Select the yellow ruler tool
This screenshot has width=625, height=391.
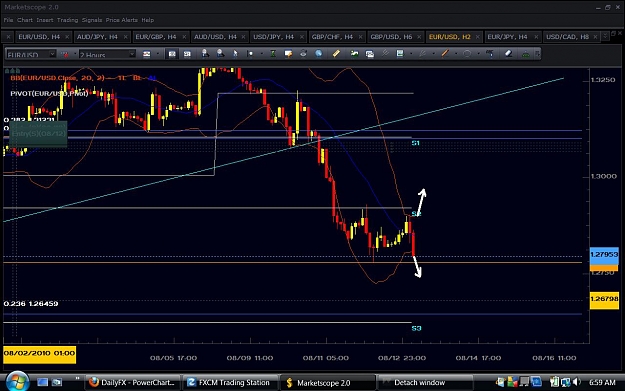click(336, 53)
